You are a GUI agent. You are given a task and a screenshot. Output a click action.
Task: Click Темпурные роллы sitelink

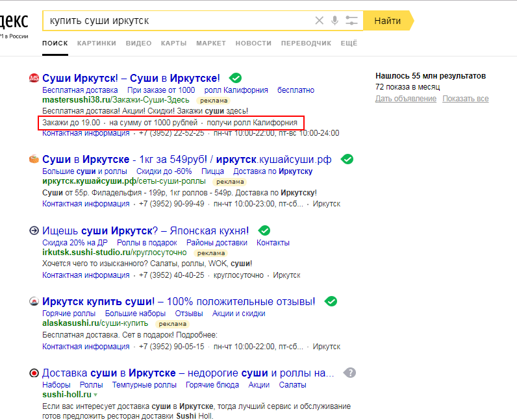click(x=144, y=385)
